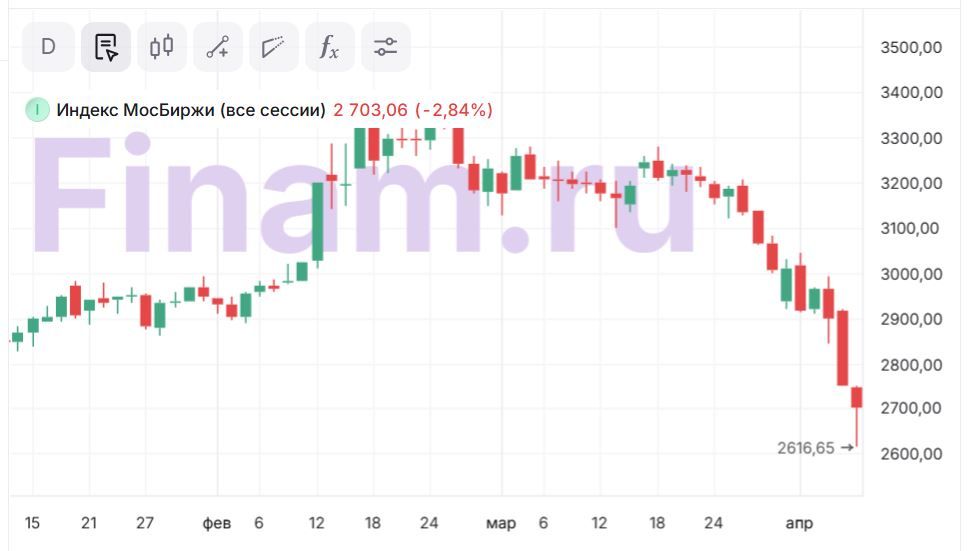Open the D timeframe selector

tap(48, 47)
